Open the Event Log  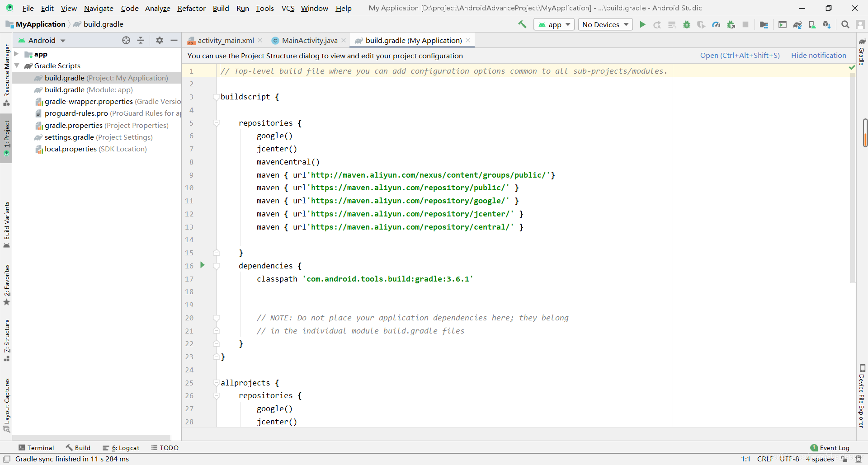coord(830,447)
